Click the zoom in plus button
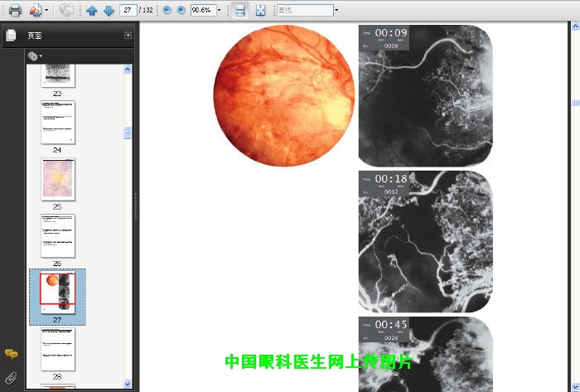580x392 pixels. click(x=181, y=11)
